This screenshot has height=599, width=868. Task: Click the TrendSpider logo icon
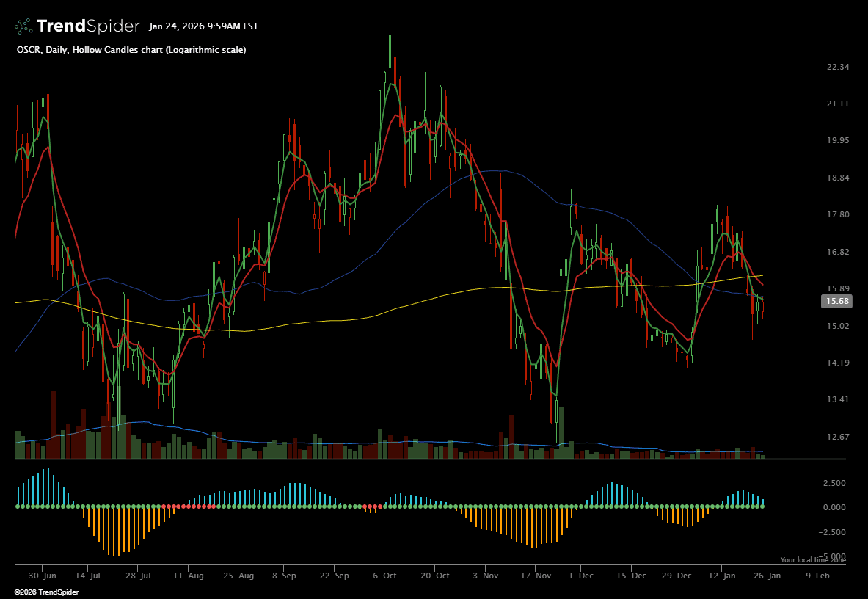24,26
